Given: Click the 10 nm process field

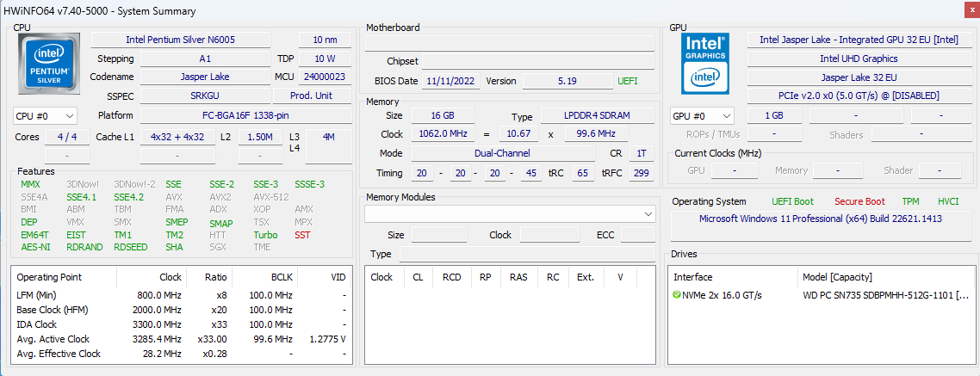Looking at the screenshot, I should 325,40.
